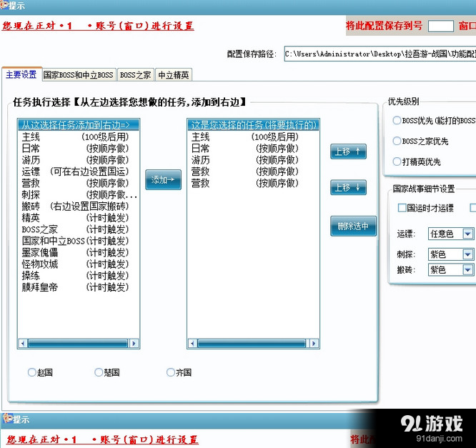Select the 打精英优先 radio option
Viewport: 476px width, 448px height.
coord(397,161)
